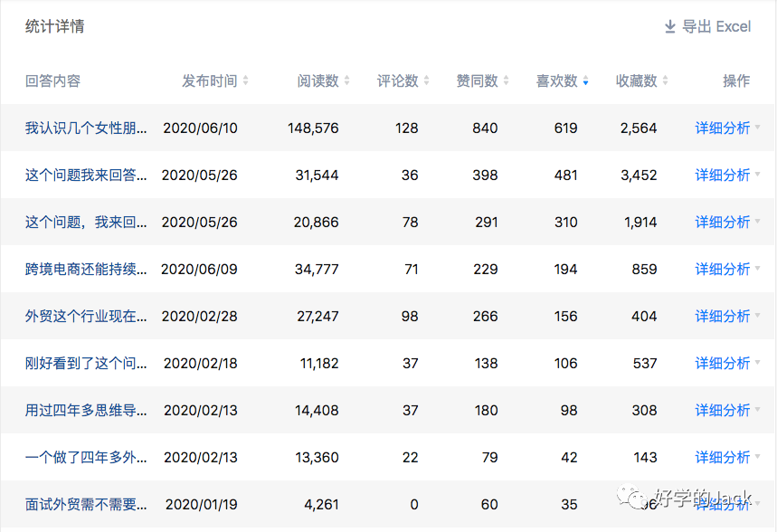Export statistics with 导出 Excel
Screen dimensions: 777x532
(x=716, y=27)
